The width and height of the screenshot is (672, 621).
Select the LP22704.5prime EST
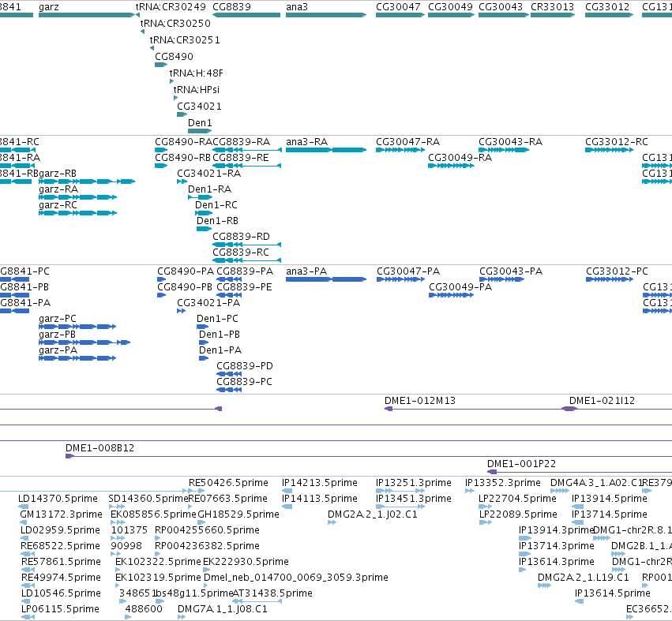coord(485,507)
